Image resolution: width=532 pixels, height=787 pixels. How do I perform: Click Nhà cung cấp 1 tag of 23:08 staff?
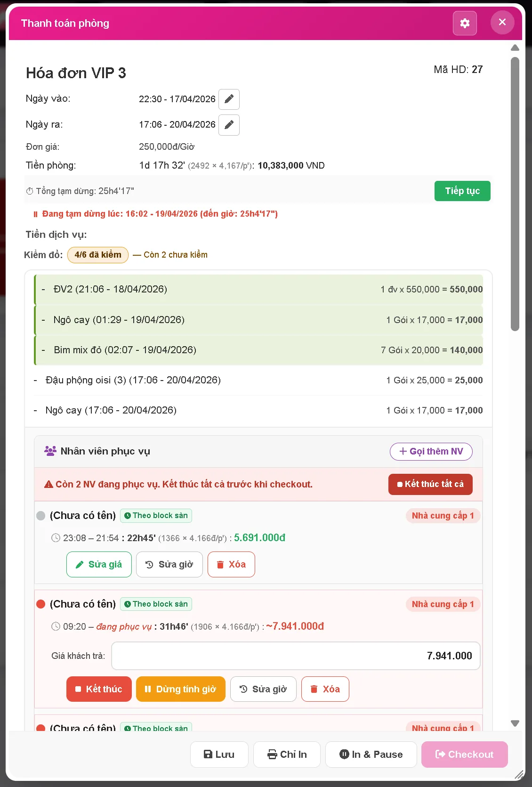[443, 516]
